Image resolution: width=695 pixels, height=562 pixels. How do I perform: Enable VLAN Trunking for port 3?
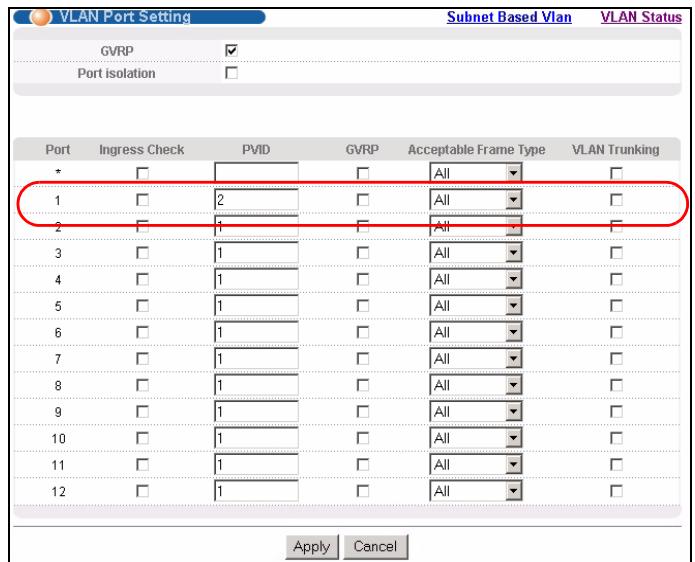616,253
